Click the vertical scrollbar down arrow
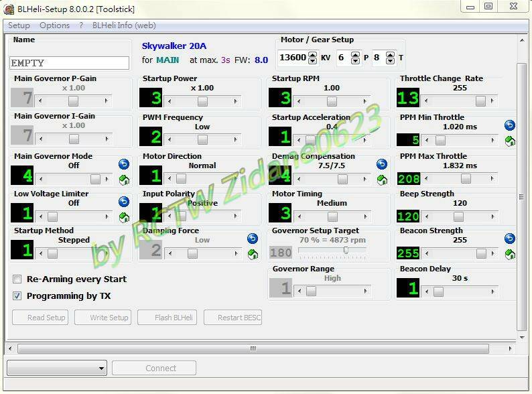The width and height of the screenshot is (532, 394). [x=522, y=337]
